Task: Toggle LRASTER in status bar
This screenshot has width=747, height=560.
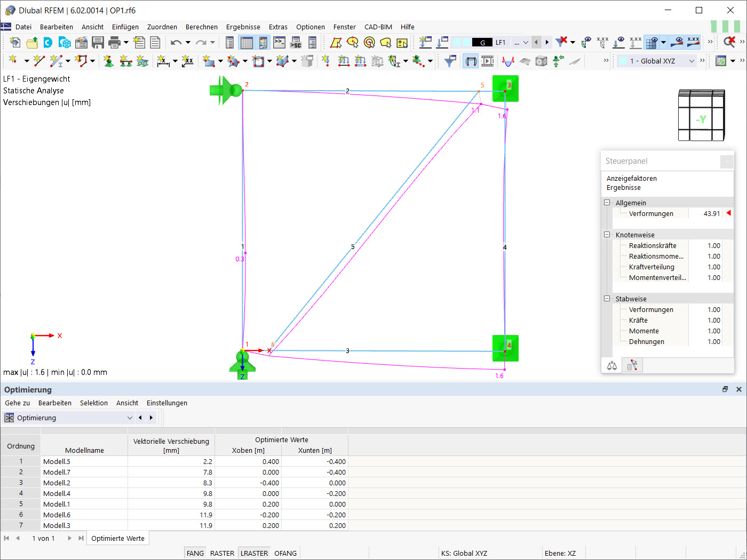Action: point(255,553)
